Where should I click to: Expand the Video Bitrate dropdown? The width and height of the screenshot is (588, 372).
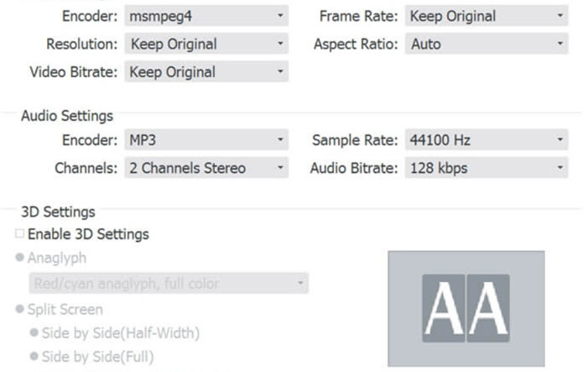206,72
